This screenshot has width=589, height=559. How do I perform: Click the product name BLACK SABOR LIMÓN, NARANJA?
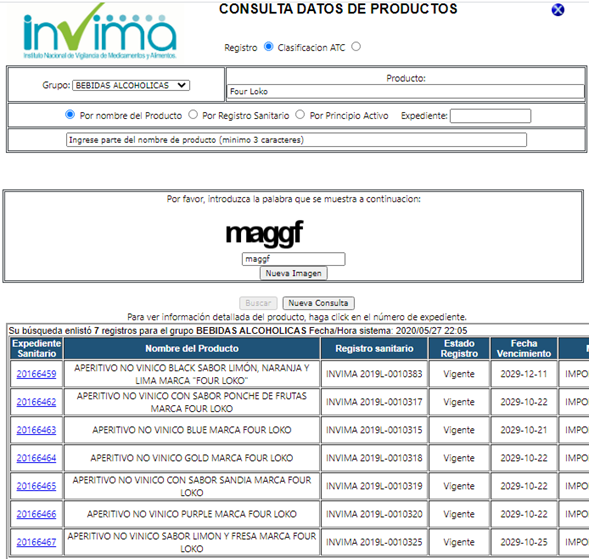[x=192, y=374]
